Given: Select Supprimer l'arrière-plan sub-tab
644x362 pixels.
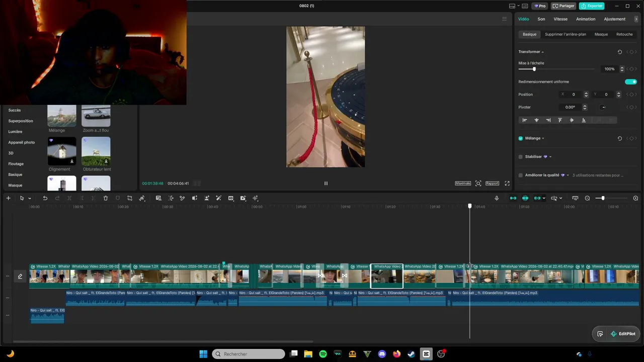Looking at the screenshot, I should (x=566, y=34).
